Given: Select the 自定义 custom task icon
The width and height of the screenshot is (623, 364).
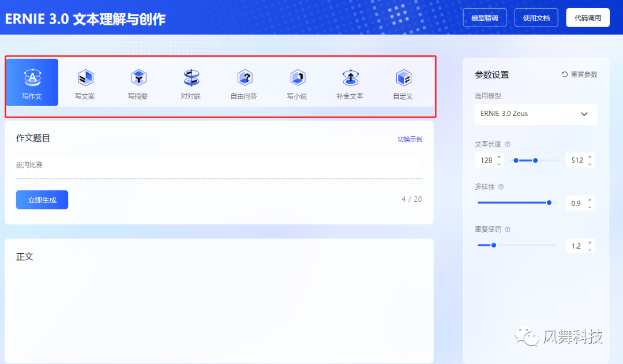Looking at the screenshot, I should (404, 77).
